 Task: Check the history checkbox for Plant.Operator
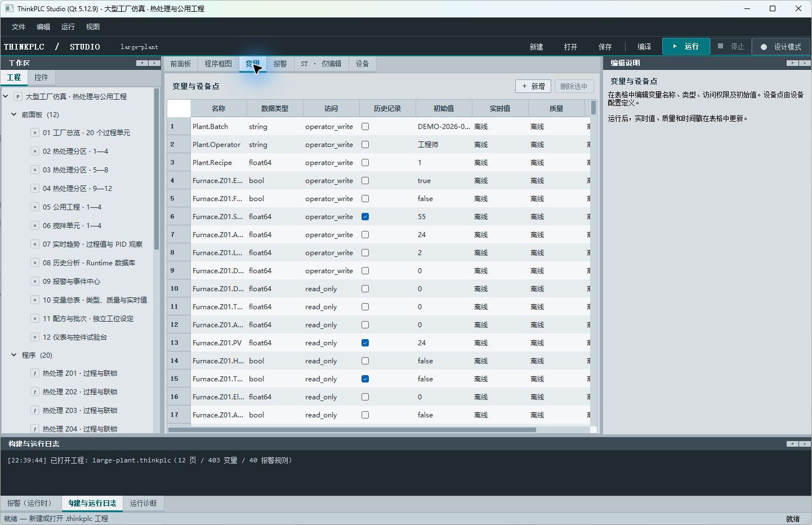pos(365,145)
